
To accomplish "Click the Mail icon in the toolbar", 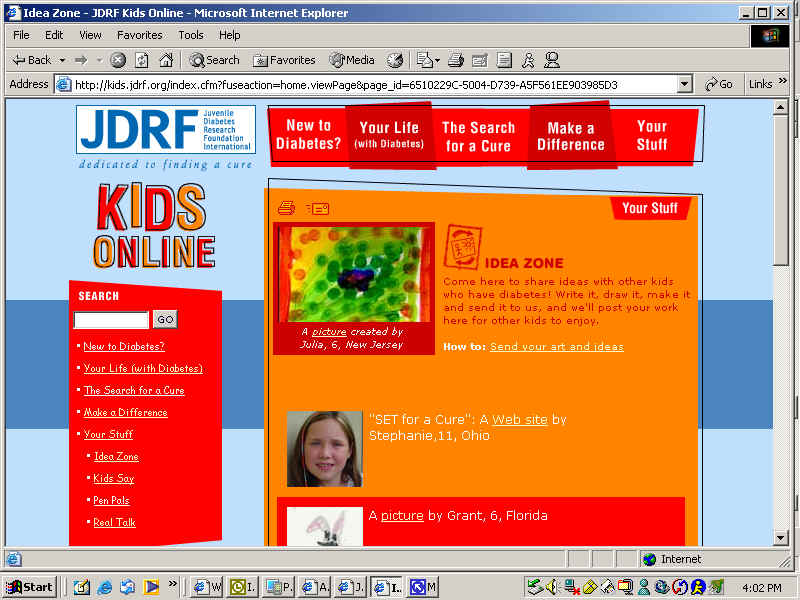I will pyautogui.click(x=424, y=60).
